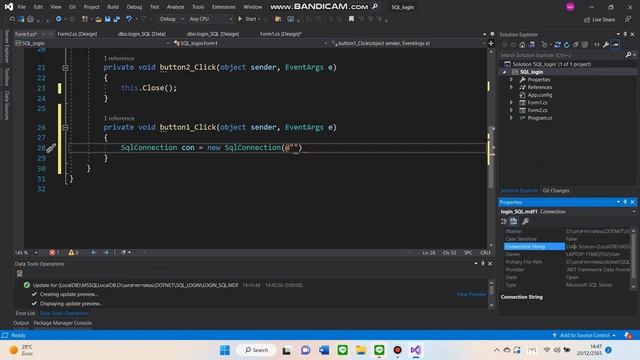Collapse the button2_Click method outline
Screen dimensions: 640x360
[x=65, y=68]
